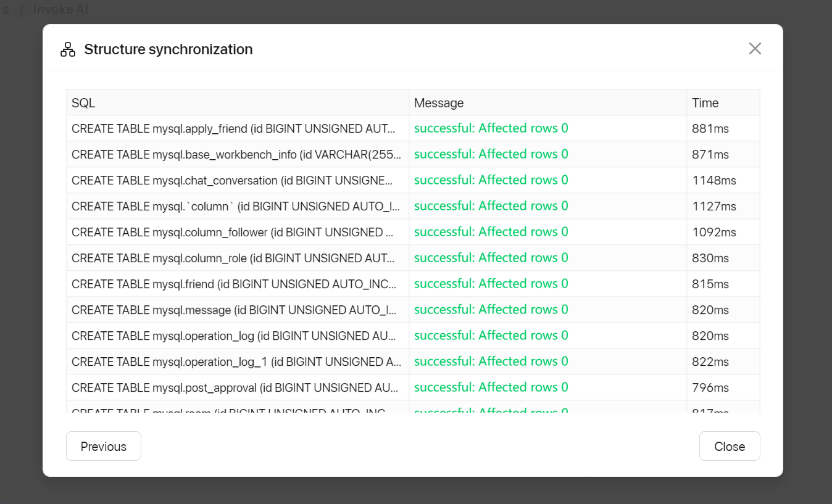Click the 830ms time cell
Screen dimensions: 832x504
(x=723, y=258)
